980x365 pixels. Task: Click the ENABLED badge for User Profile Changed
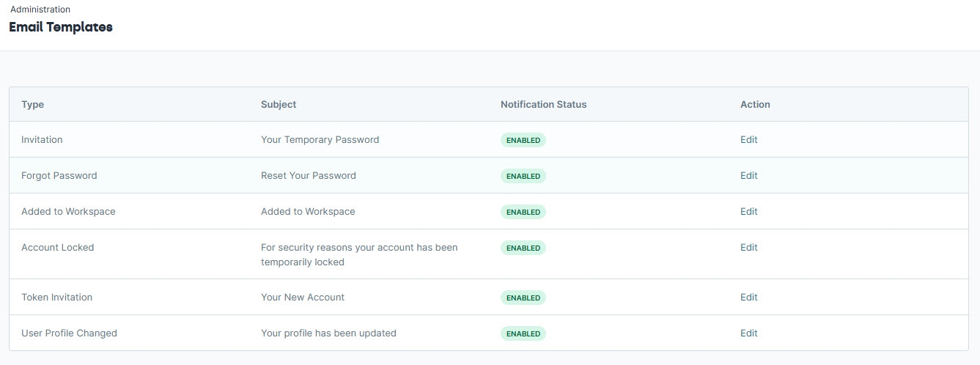click(523, 333)
